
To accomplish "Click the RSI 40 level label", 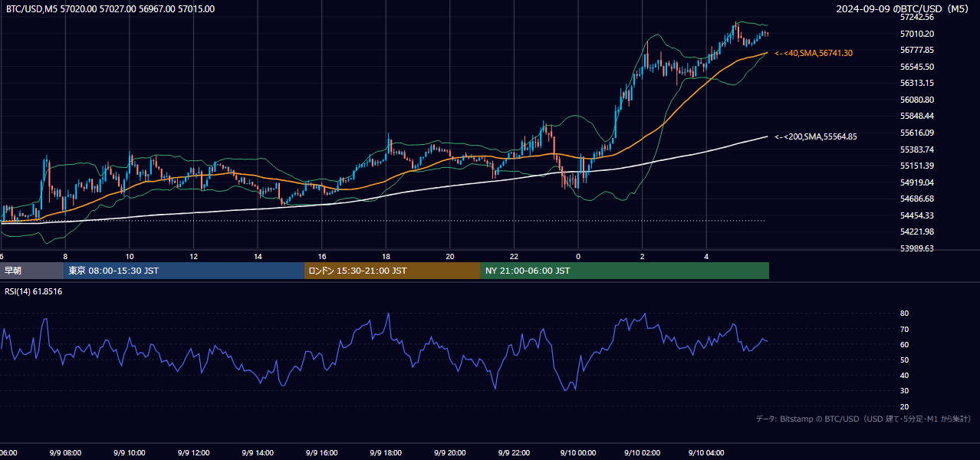I will coord(904,375).
